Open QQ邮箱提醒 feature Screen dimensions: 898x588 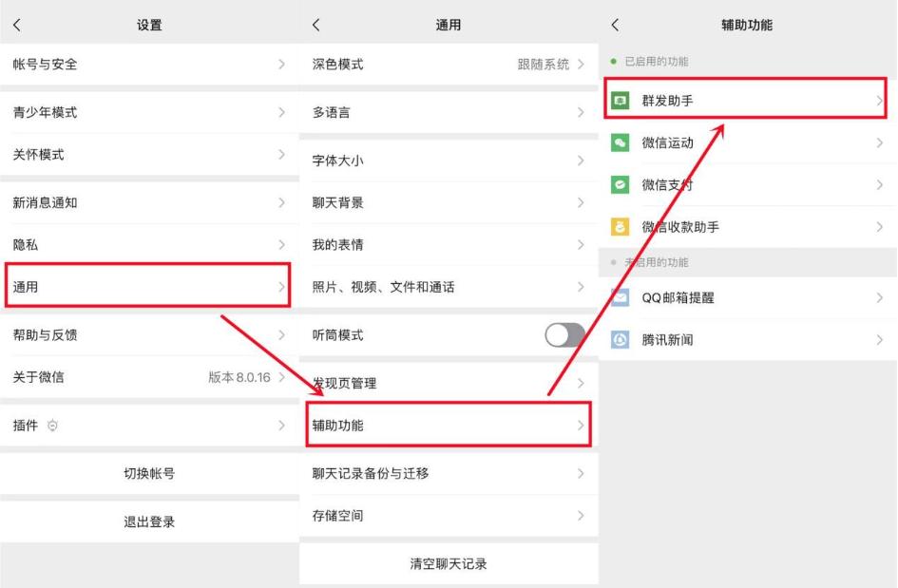click(748, 297)
